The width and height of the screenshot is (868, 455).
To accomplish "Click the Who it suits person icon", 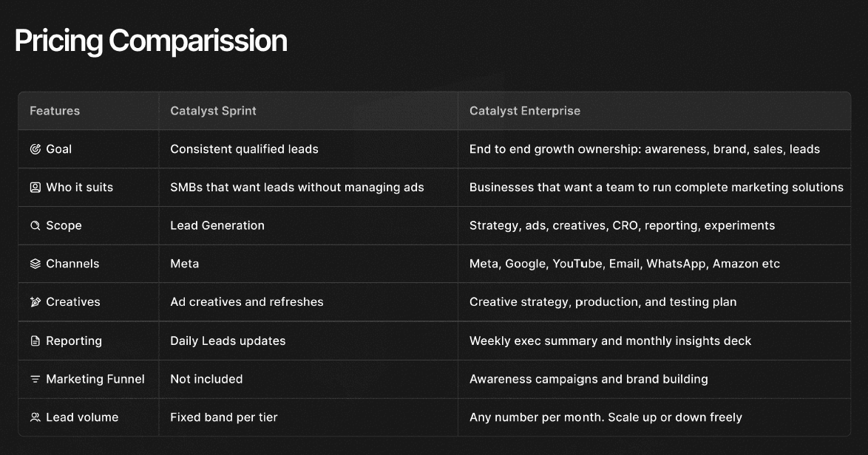I will 35,188.
